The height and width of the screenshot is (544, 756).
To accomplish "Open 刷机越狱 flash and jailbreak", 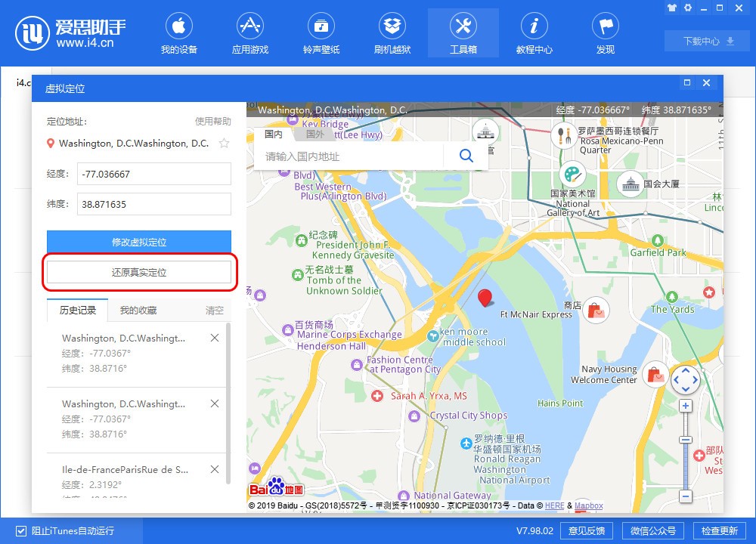I will pyautogui.click(x=392, y=35).
